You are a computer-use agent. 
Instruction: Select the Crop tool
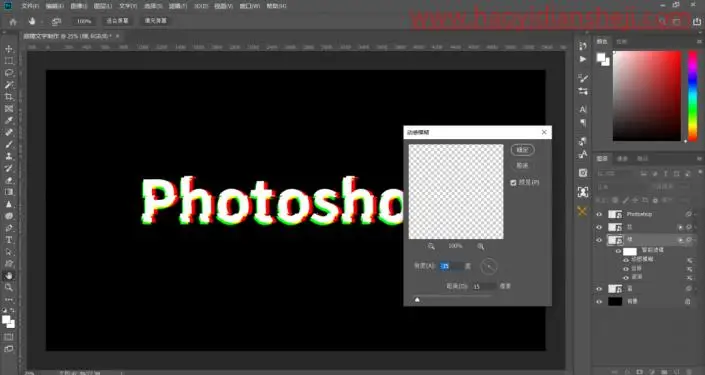[x=9, y=97]
